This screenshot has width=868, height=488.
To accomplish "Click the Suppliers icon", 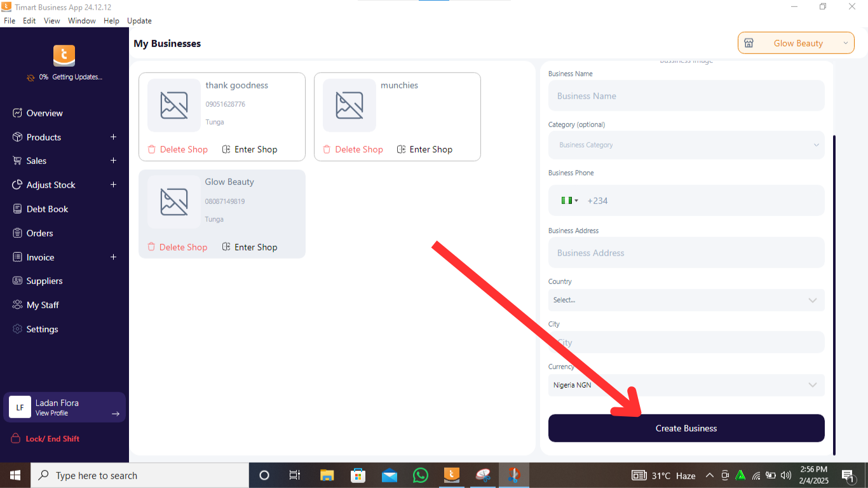I will click(x=18, y=281).
